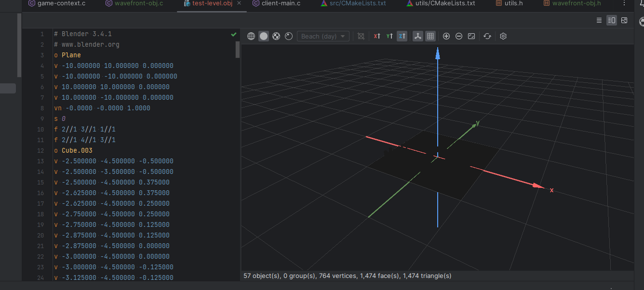Open the client-main.c tab
Viewport: 644px width, 290px height.
click(277, 3)
